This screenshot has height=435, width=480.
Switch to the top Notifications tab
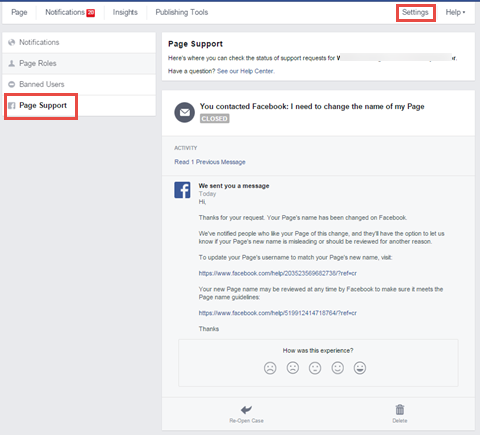tap(65, 12)
